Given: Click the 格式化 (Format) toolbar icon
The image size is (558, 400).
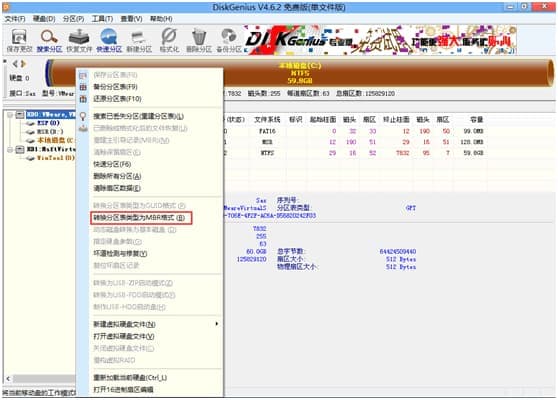Looking at the screenshot, I should click(x=169, y=36).
